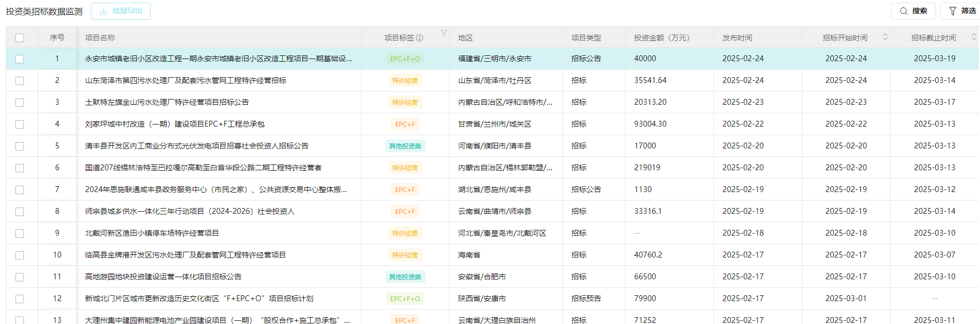Toggle the select-all checkbox in header
The height and width of the screenshot is (324, 980).
[x=20, y=38]
